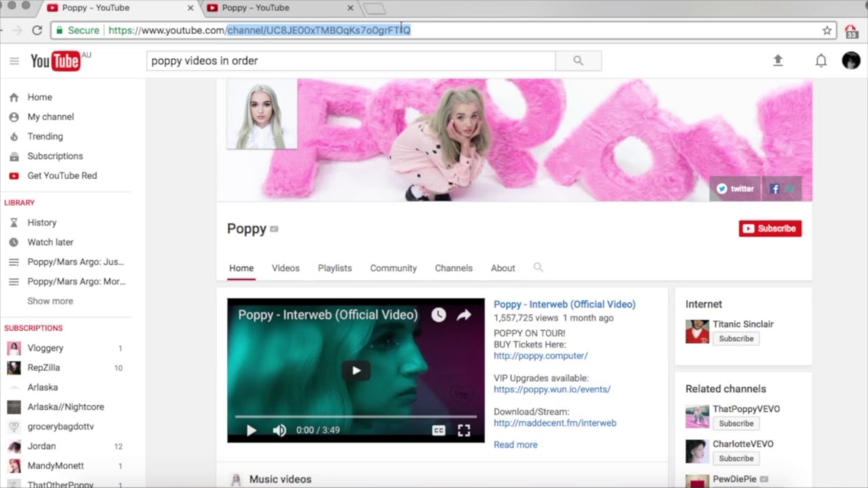Switch to the Playlists tab

(x=335, y=268)
